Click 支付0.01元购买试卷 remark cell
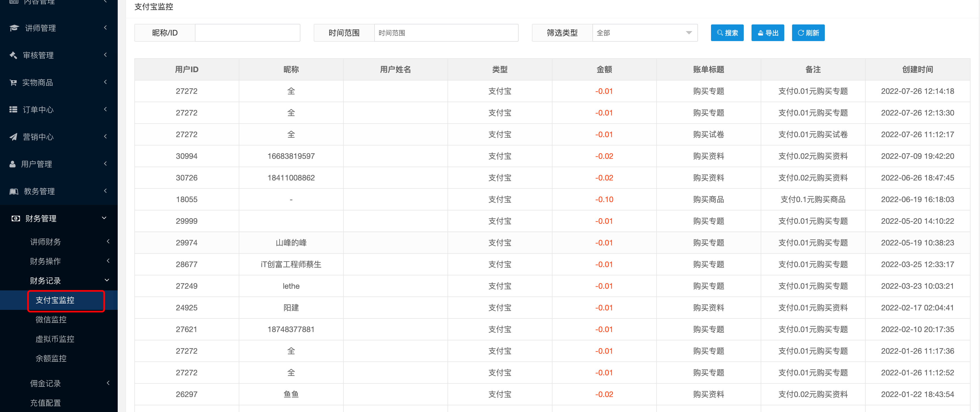Image resolution: width=980 pixels, height=412 pixels. pos(813,134)
